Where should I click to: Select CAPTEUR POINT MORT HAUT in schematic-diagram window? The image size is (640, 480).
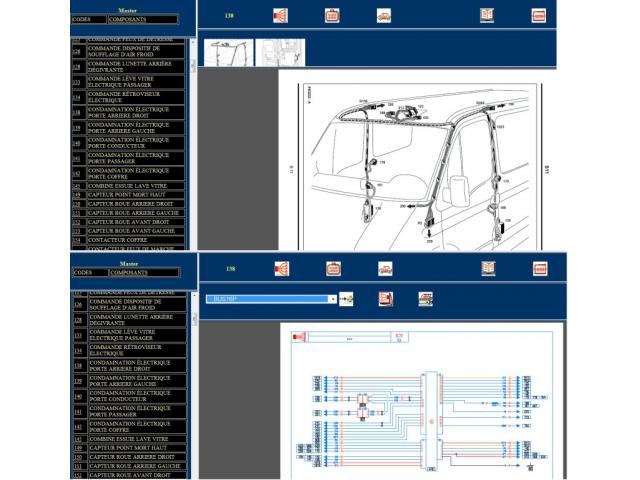(x=137, y=448)
